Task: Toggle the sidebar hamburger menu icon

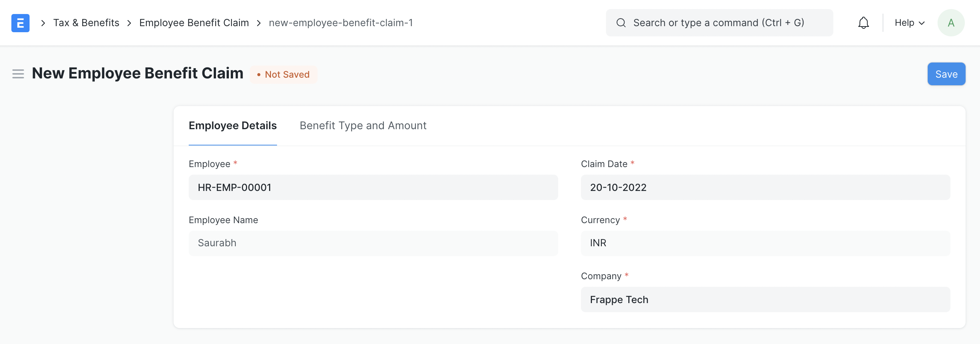Action: [x=18, y=74]
